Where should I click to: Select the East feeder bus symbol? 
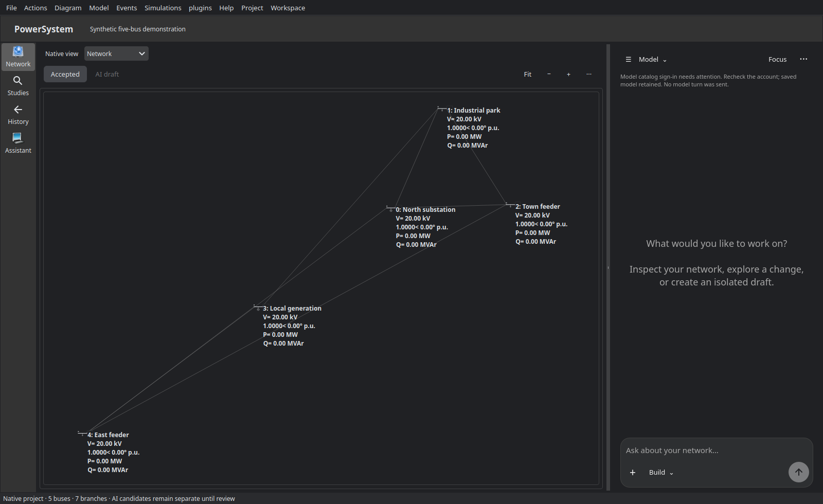tap(82, 434)
